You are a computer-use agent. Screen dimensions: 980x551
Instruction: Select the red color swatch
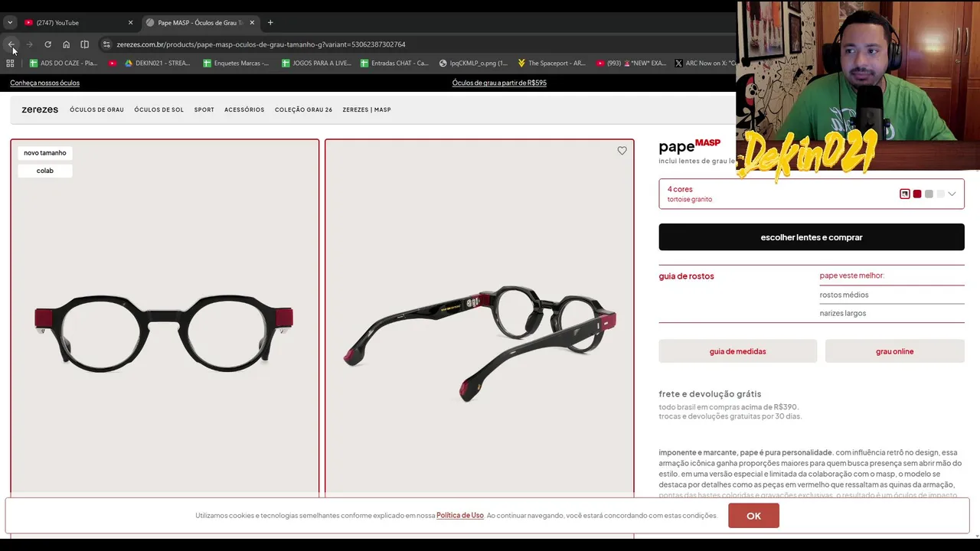(917, 194)
